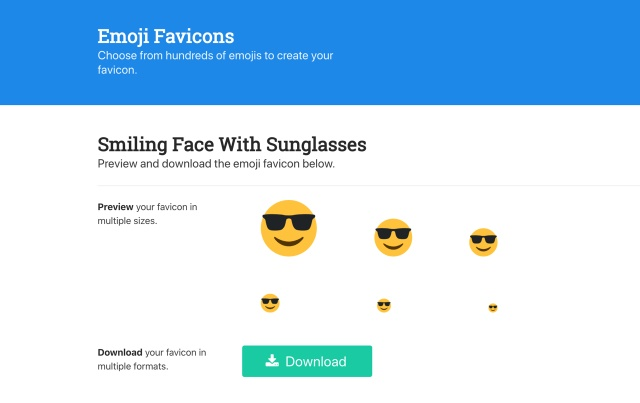Click the "Choose from hundreds of emojis" tagline
The image size is (640, 403).
click(x=215, y=56)
